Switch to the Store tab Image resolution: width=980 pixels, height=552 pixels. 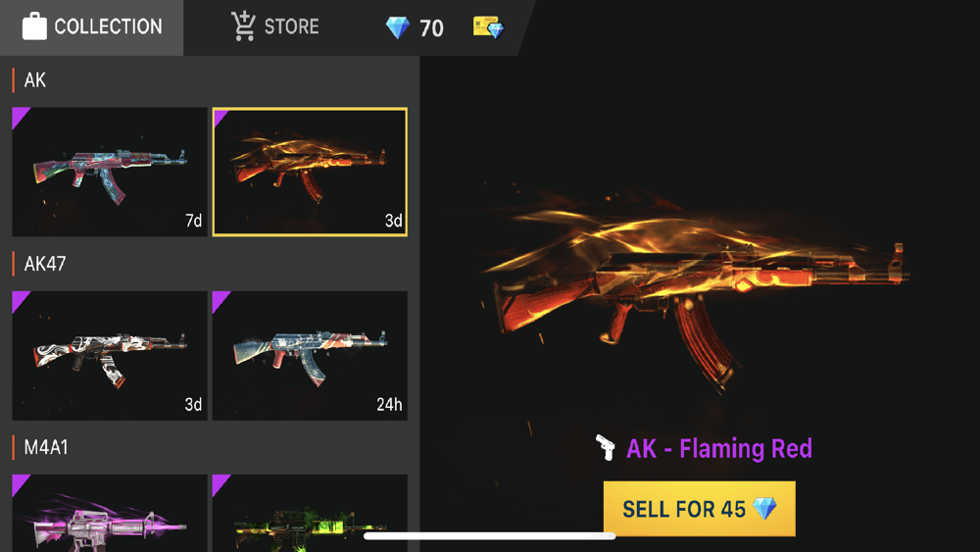tap(275, 26)
